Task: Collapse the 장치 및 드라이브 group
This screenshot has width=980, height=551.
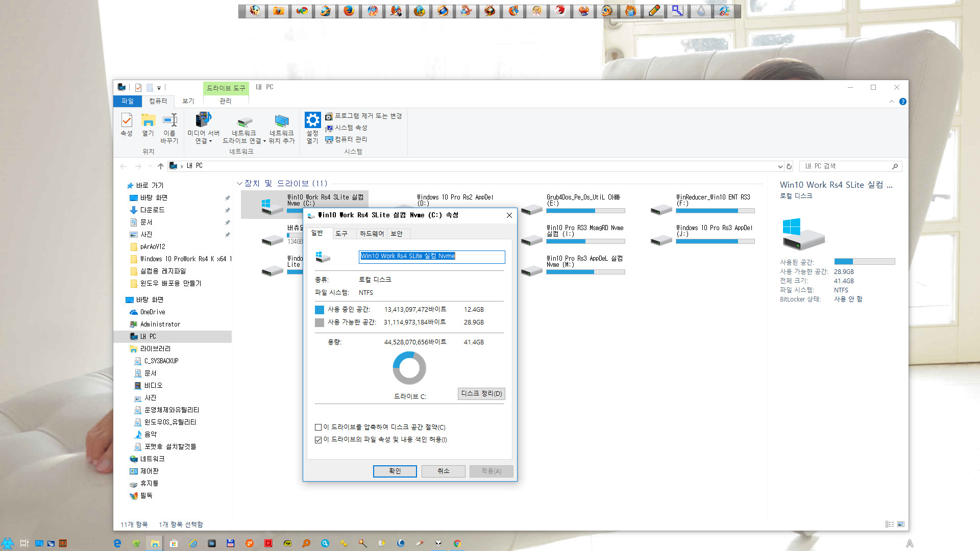Action: coord(239,184)
